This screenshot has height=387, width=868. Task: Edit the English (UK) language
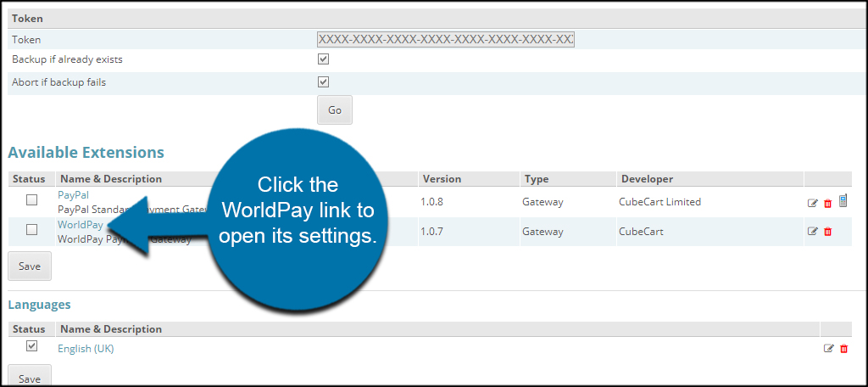pyautogui.click(x=829, y=348)
